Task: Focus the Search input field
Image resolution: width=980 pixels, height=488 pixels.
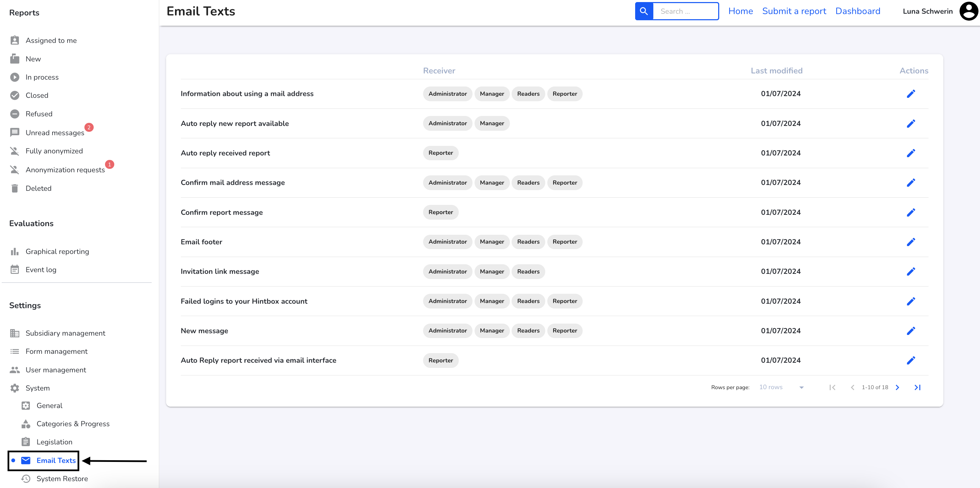Action: (x=686, y=11)
